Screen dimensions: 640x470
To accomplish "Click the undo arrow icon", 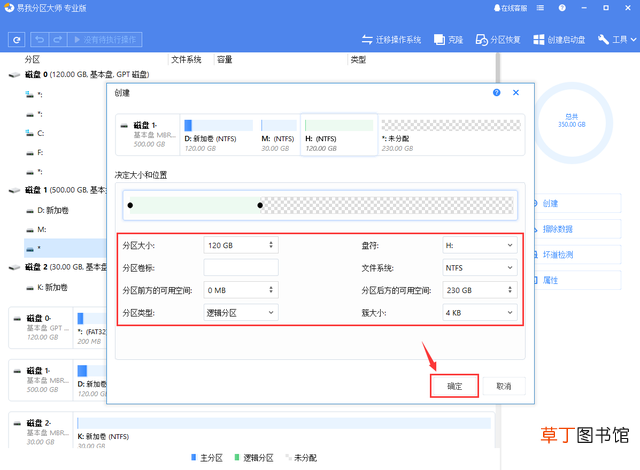I will coord(40,40).
